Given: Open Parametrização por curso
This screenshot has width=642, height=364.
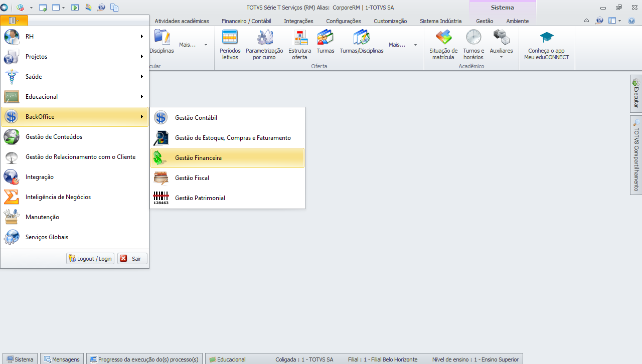Looking at the screenshot, I should (264, 45).
